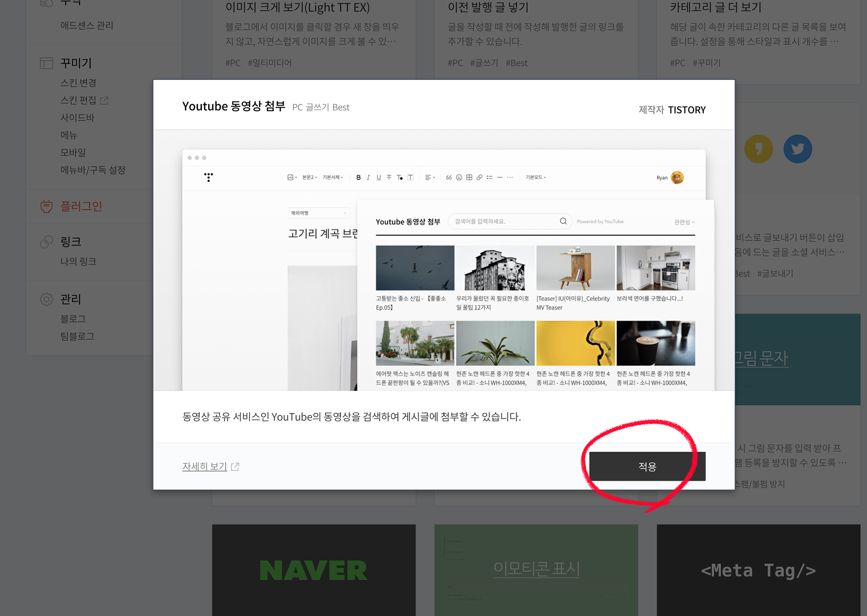The width and height of the screenshot is (867, 616).
Task: Click the external-link icon beside 자세히 보기
Action: pyautogui.click(x=235, y=467)
